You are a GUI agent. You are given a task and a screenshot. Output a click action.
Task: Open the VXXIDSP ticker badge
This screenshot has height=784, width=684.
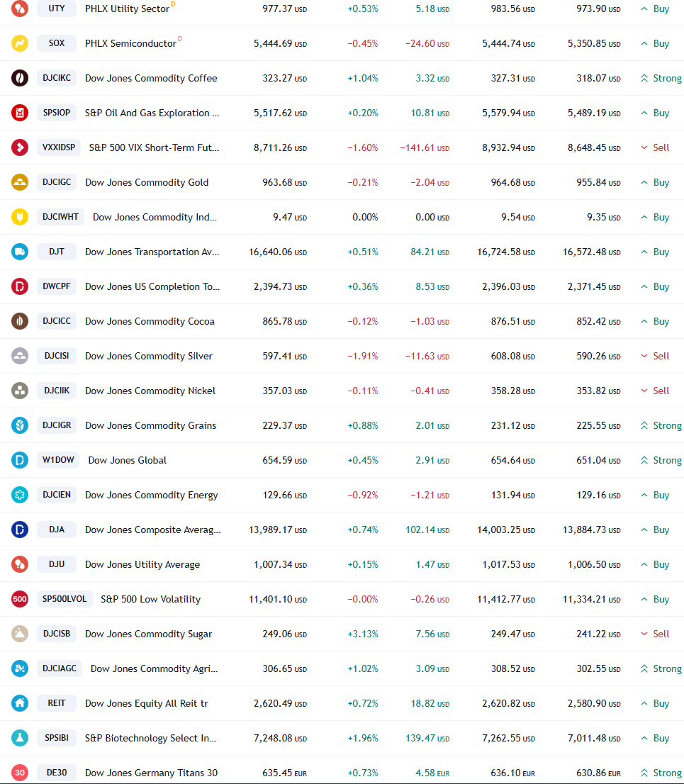pyautogui.click(x=59, y=147)
